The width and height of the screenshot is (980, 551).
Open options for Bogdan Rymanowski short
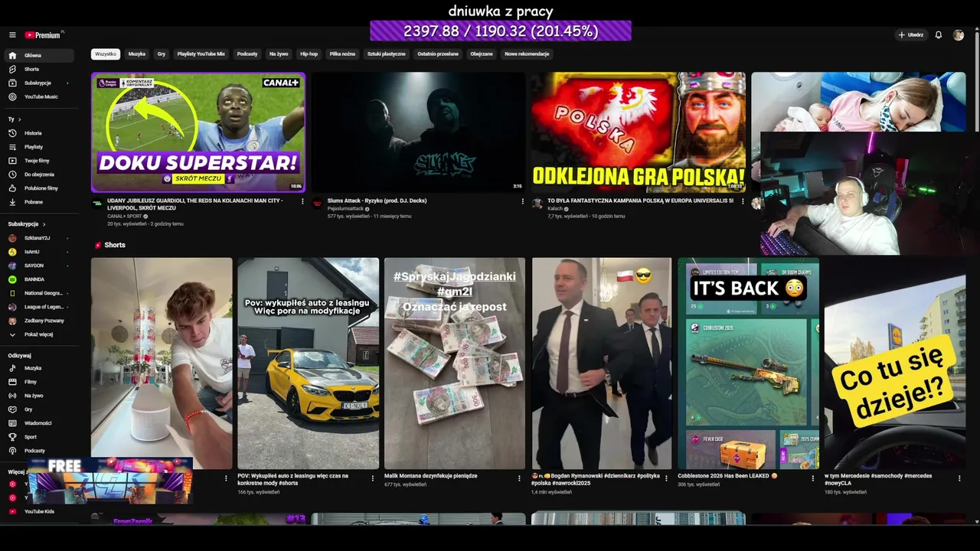666,478
